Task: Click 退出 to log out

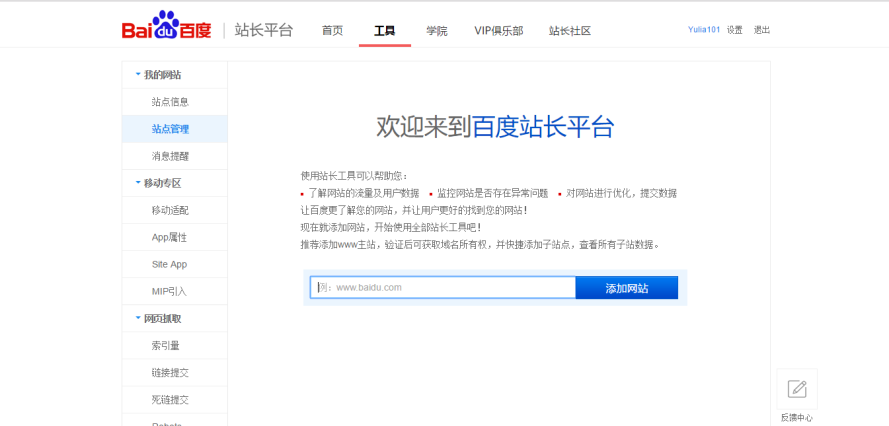Action: [x=762, y=30]
